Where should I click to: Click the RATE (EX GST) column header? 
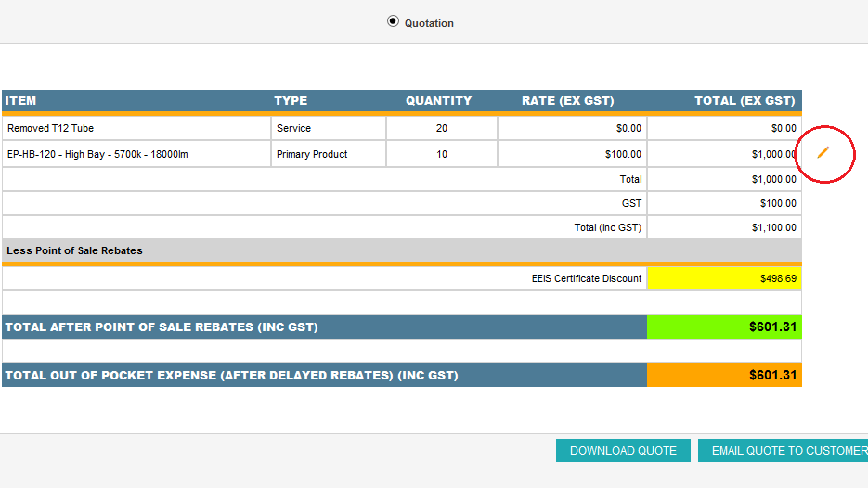[x=567, y=101]
